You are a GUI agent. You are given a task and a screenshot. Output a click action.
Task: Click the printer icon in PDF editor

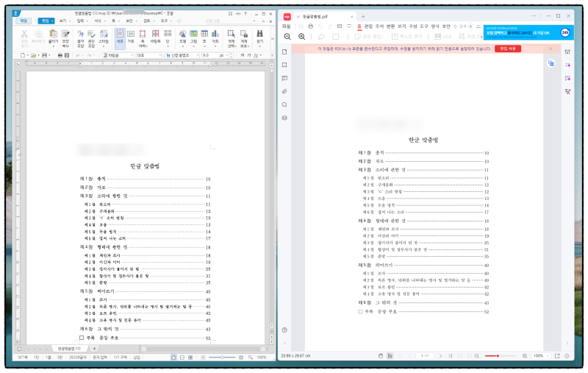point(310,26)
